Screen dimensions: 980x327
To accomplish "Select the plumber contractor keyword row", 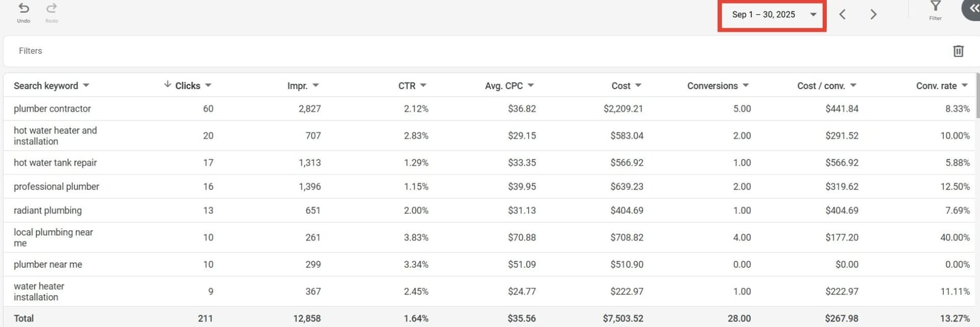I will point(52,109).
